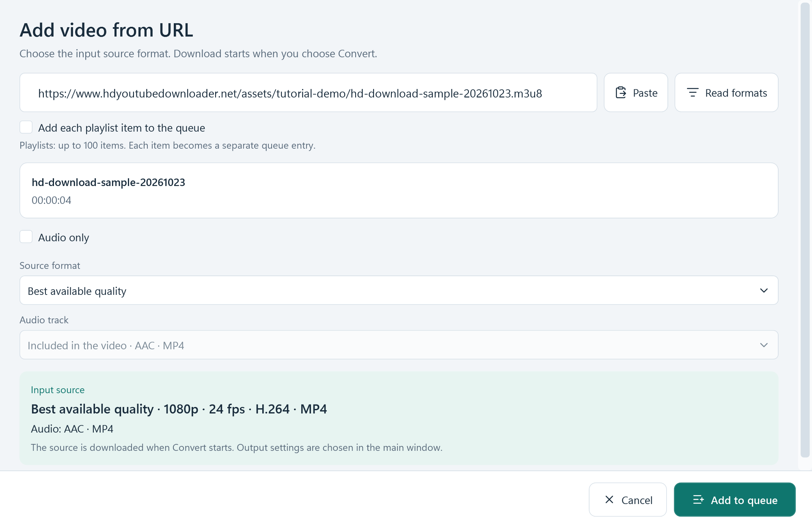Click into the video URL input field
812x528 pixels.
[308, 93]
